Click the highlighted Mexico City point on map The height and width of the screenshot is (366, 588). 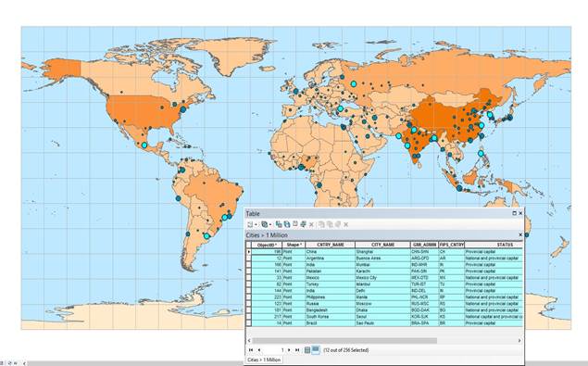click(144, 145)
